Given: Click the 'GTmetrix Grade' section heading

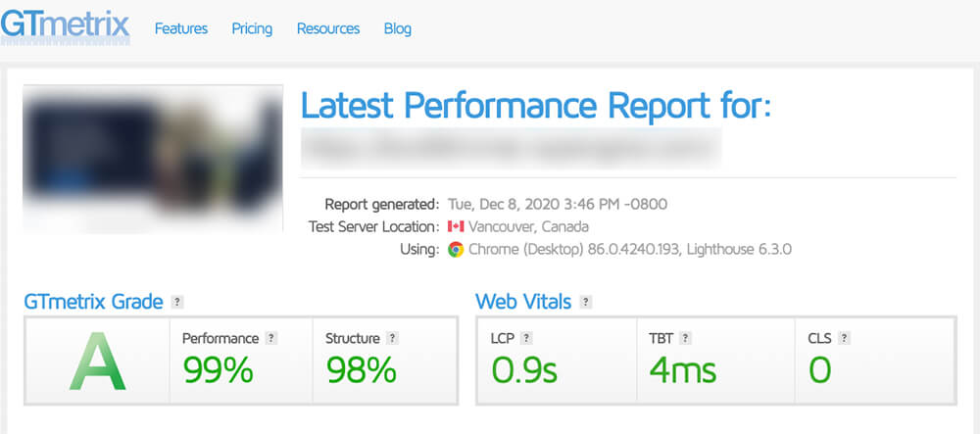Looking at the screenshot, I should (x=93, y=303).
